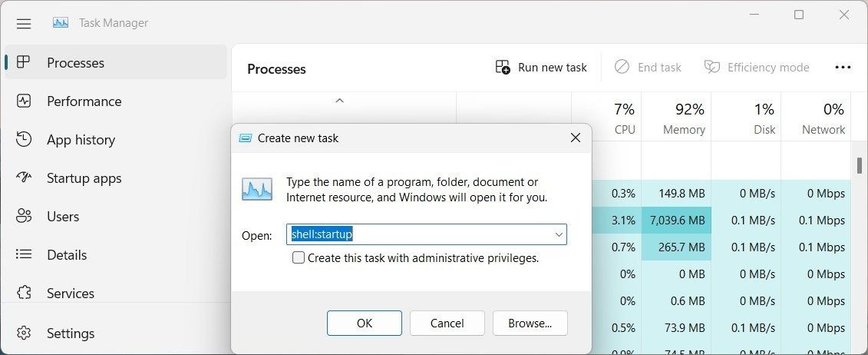Click the Create new task dialog icon
The height and width of the screenshot is (355, 868).
coord(246,138)
